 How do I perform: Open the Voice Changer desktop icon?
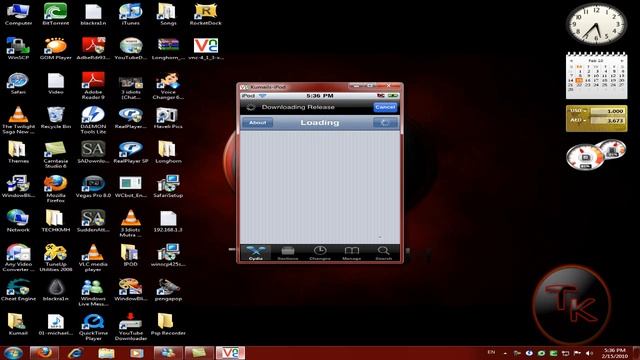168,86
